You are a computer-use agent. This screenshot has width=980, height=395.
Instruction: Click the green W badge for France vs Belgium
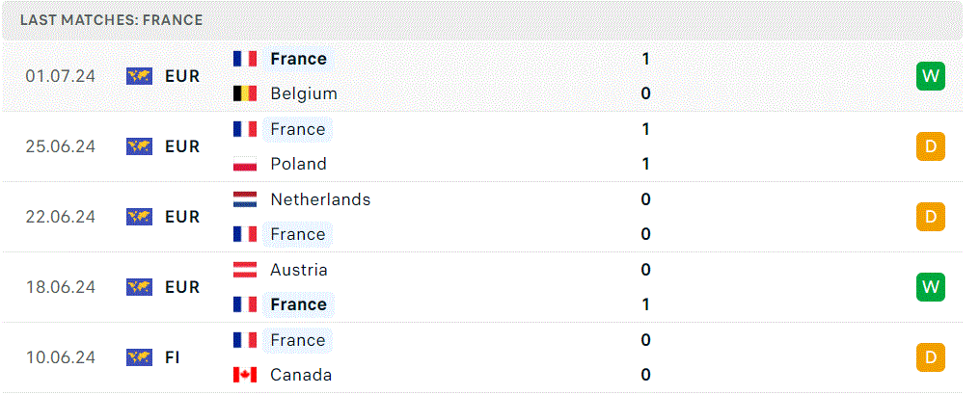point(930,76)
